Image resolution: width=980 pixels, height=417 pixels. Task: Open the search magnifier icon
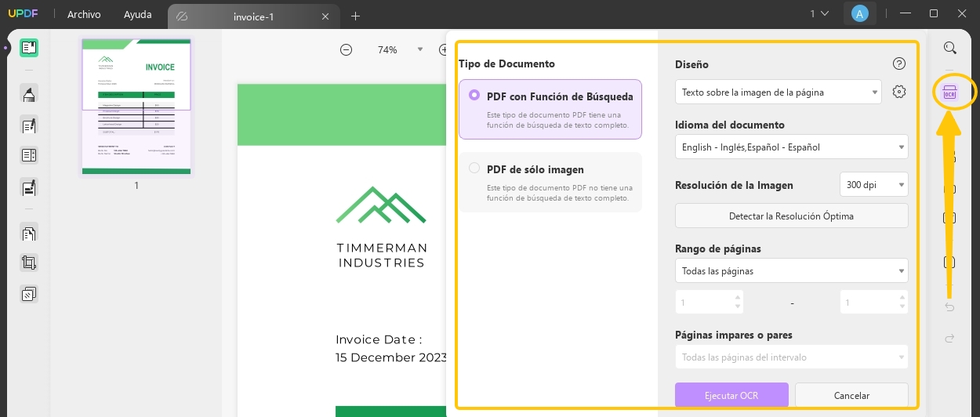tap(949, 48)
